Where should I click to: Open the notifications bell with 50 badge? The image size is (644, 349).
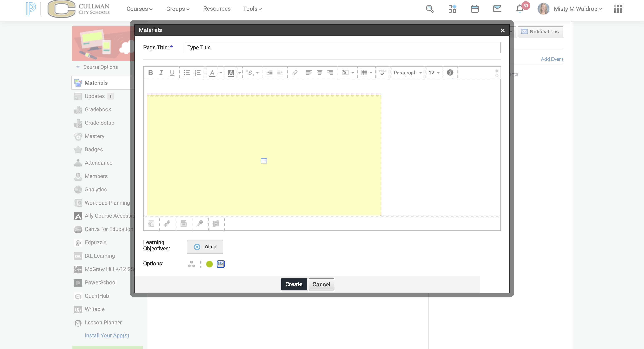520,9
